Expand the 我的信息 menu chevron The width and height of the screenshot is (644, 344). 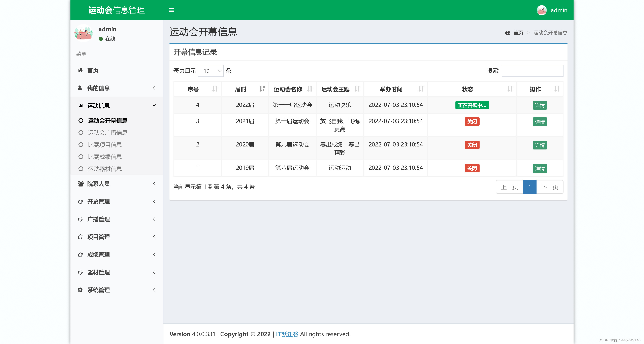coord(154,88)
